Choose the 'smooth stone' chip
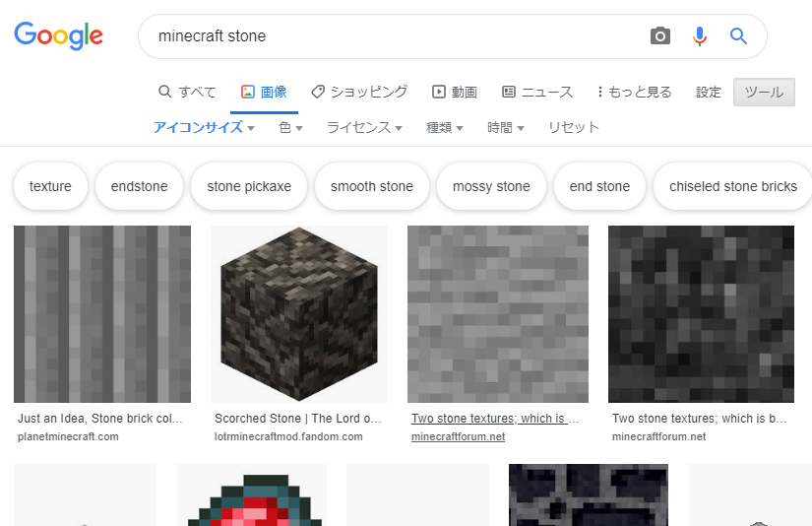 point(372,186)
